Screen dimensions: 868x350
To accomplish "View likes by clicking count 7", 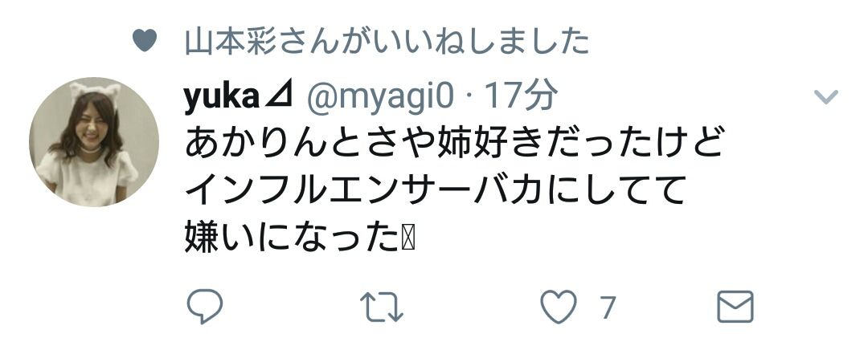I will pos(608,307).
